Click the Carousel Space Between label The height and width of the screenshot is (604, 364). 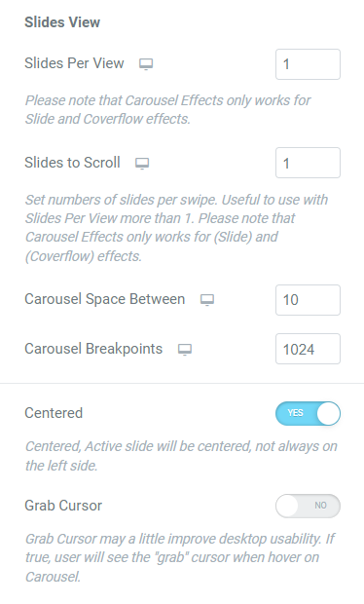pos(105,299)
